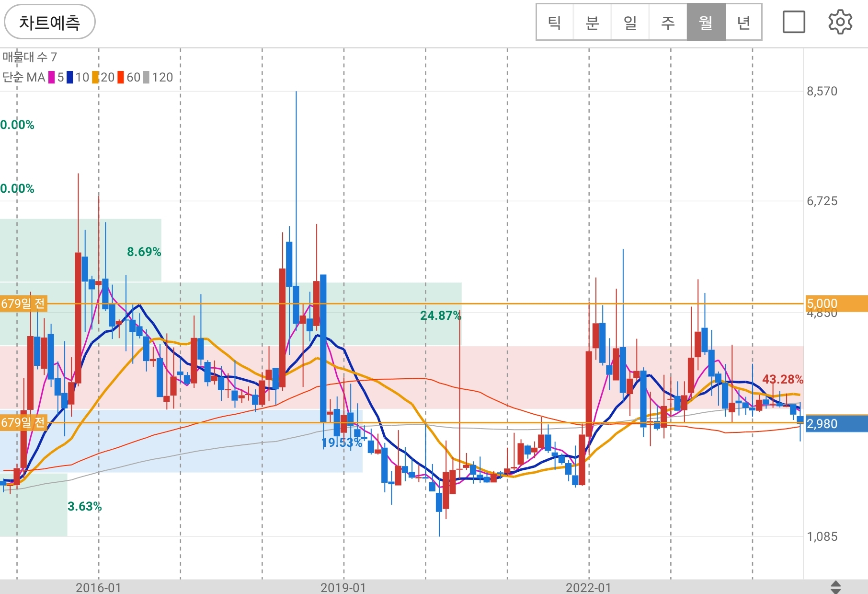
Task: Switch to the 분 minute timeframe tab
Action: [592, 23]
